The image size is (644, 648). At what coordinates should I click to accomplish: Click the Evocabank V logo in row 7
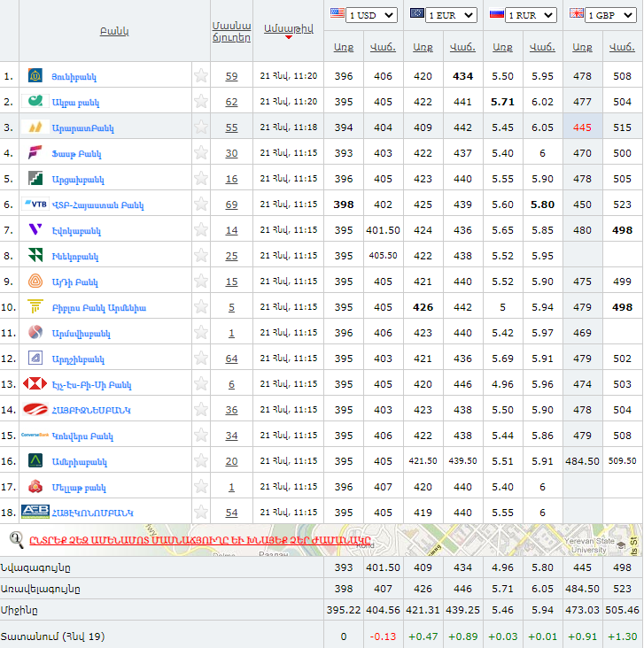tap(35, 229)
